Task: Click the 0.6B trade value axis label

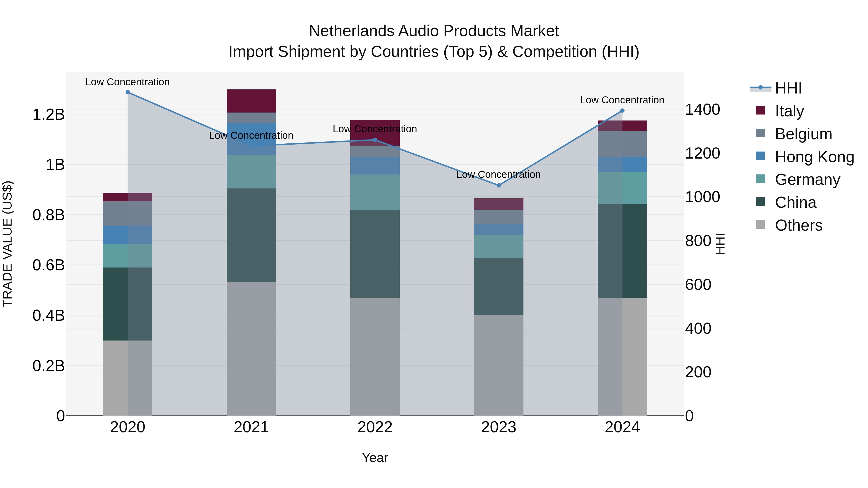Action: 48,265
